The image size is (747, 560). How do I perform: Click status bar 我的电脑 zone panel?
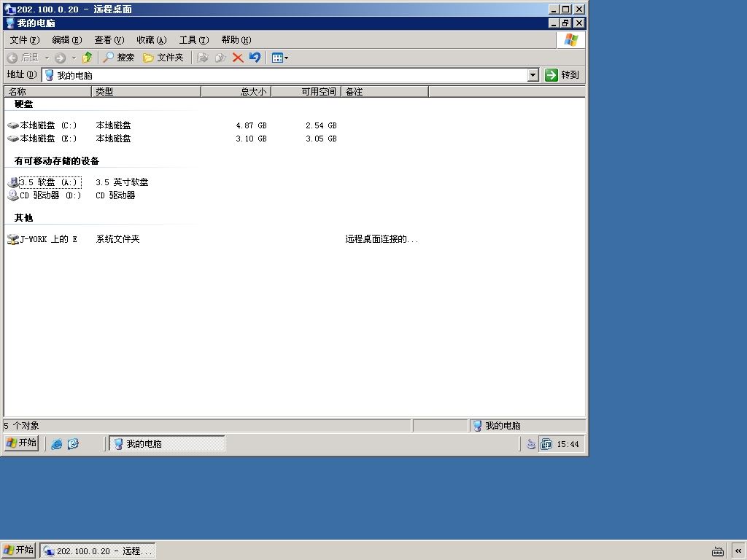pyautogui.click(x=527, y=426)
